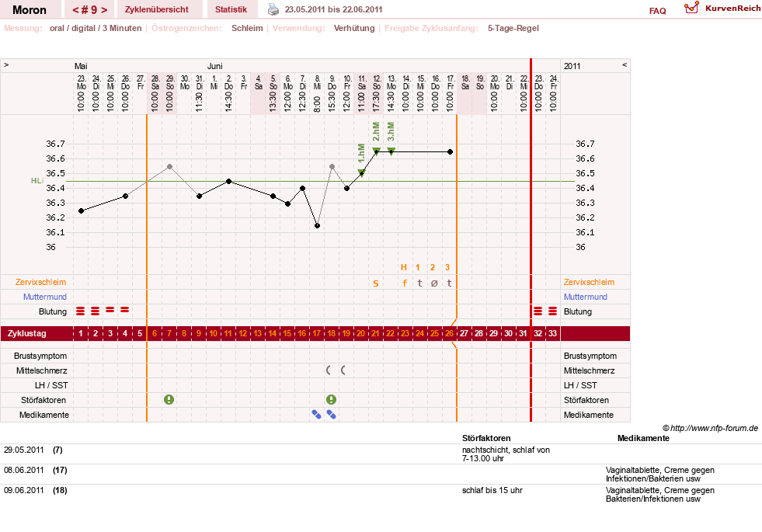Click the Moron profile name
Screen dimensions: 762x532
[30, 10]
